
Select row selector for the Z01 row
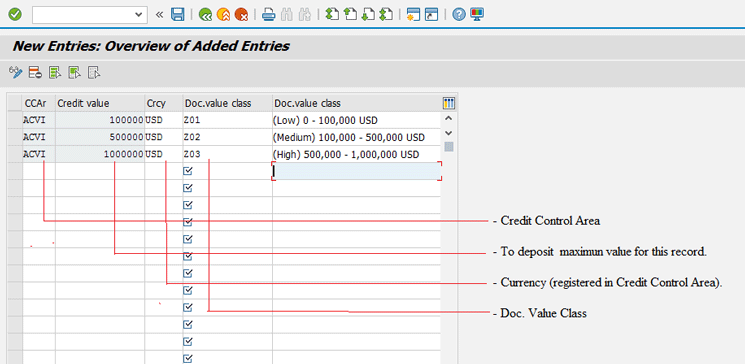[15, 120]
